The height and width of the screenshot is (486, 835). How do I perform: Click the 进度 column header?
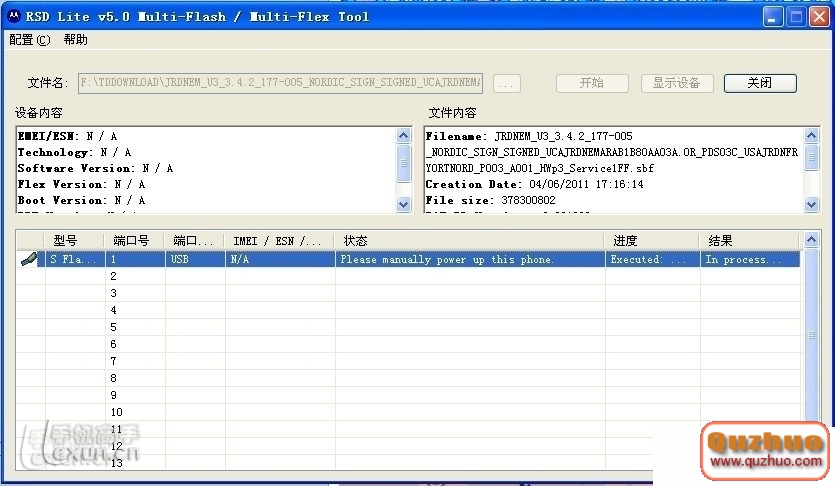point(652,241)
